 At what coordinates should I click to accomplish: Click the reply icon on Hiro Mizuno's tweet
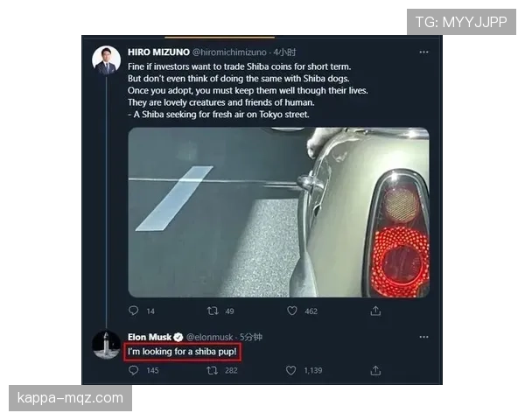[133, 311]
